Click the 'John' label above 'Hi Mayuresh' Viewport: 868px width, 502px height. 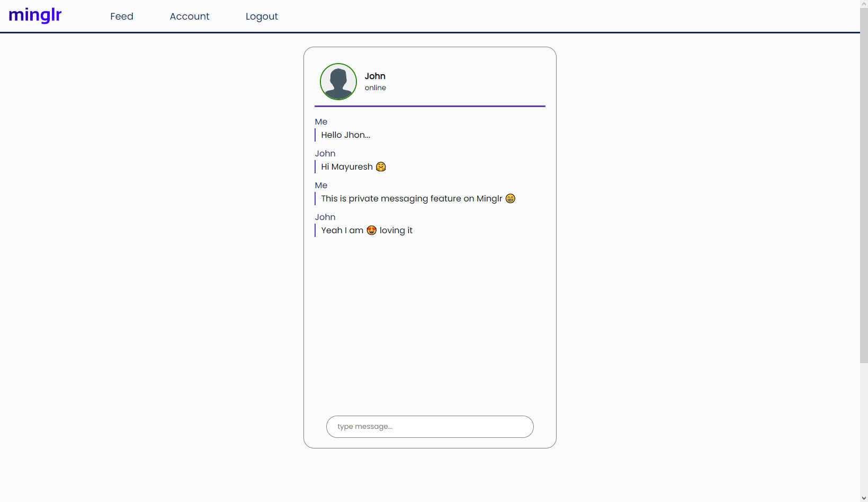click(325, 154)
